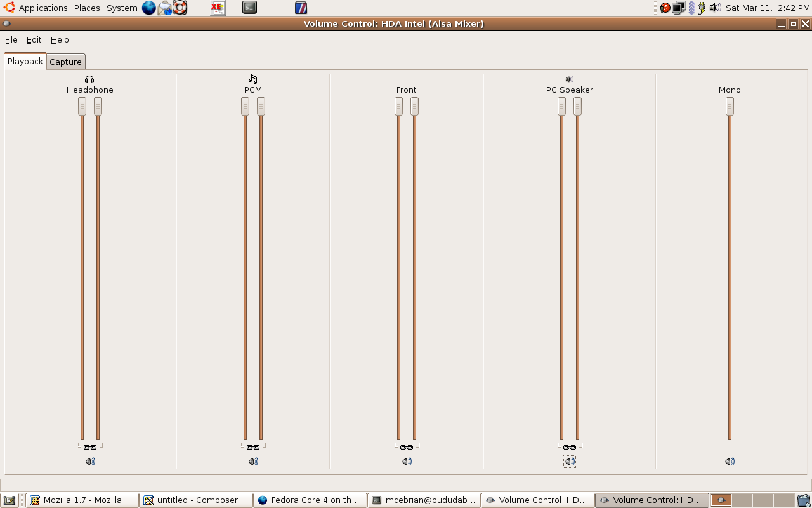The image size is (812, 508).
Task: Mute the Front channel
Action: 407,462
